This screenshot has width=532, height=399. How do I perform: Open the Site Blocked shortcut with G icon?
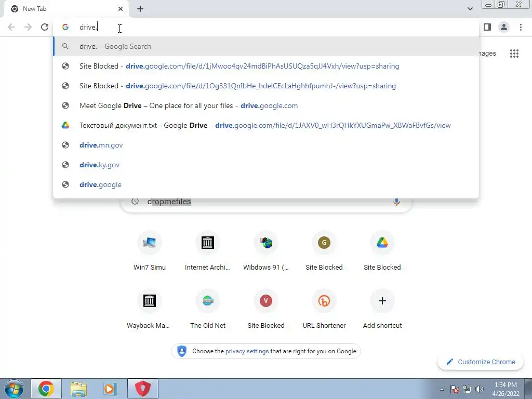pyautogui.click(x=324, y=252)
